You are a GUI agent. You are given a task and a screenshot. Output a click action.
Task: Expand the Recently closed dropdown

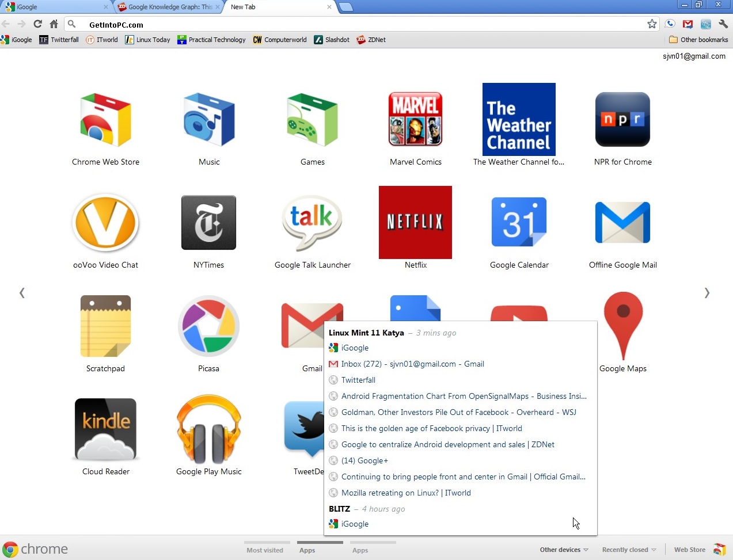click(x=629, y=550)
